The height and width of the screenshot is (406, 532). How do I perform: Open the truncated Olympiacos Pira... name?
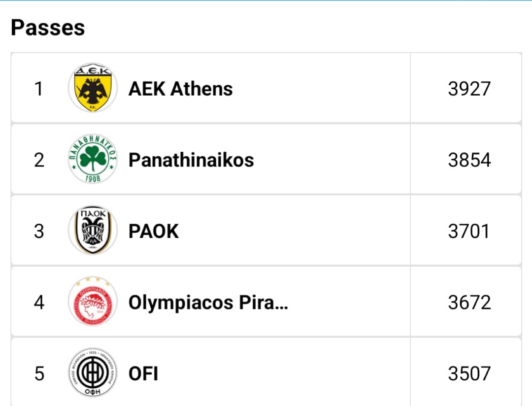coord(208,303)
